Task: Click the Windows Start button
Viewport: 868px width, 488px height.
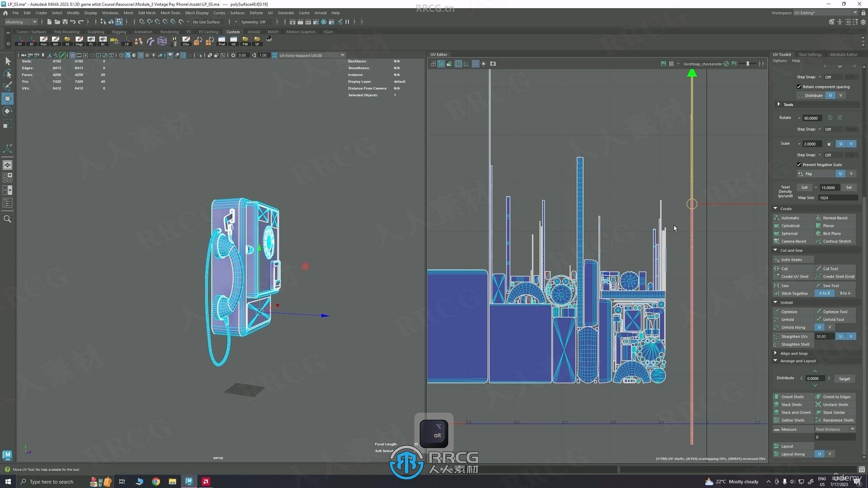Action: 8,482
